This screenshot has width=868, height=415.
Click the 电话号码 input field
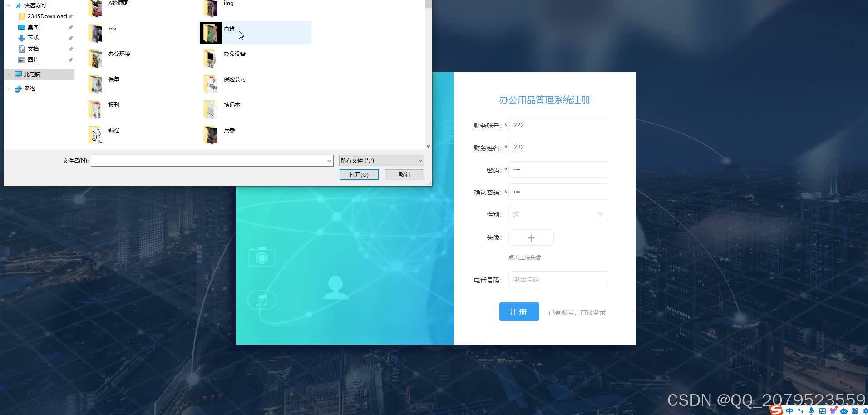click(x=558, y=279)
